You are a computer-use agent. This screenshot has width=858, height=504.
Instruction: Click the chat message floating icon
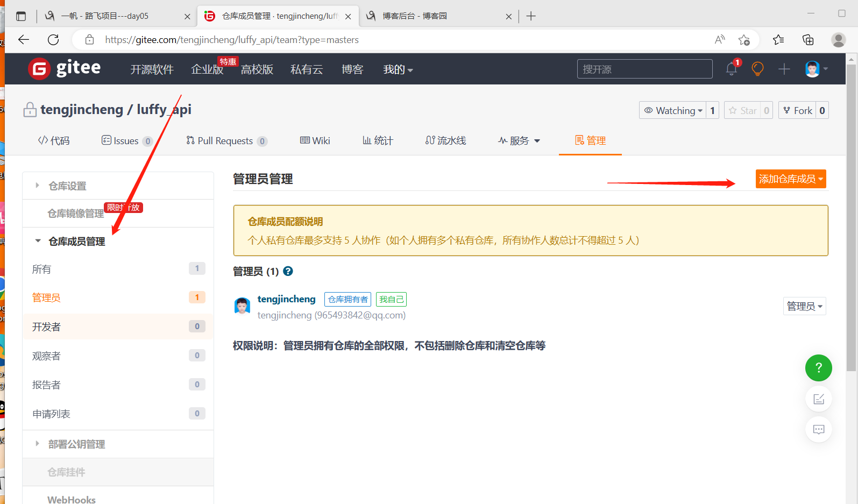pos(819,429)
